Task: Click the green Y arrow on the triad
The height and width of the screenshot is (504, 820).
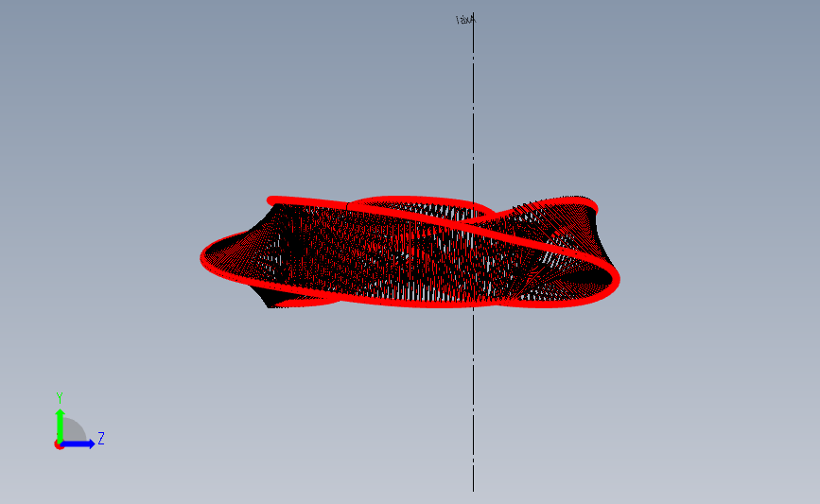Action: tap(61, 426)
